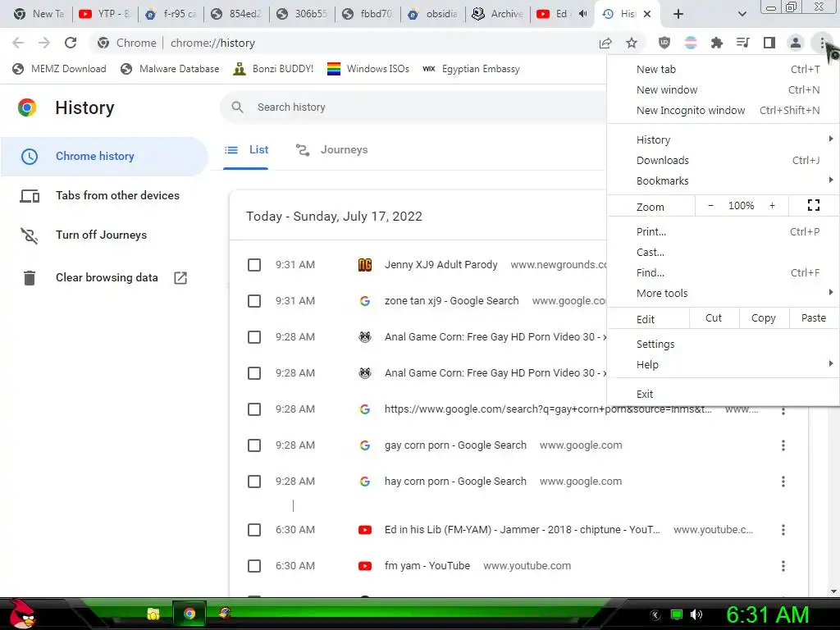Choose New Incognito window
Screen dimensions: 840x630
click(724, 111)
